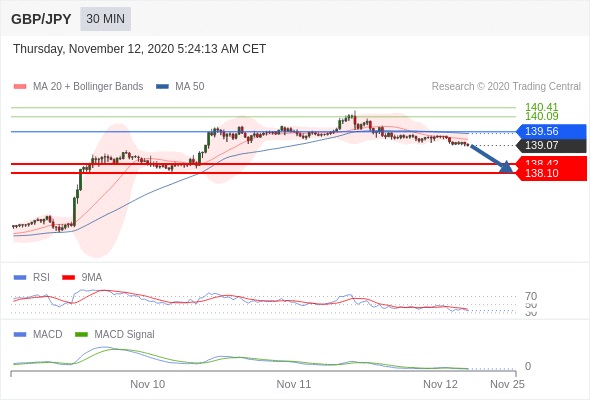Click the blue MACD legend swatch
Screen dimensions: 590x400
coord(20,334)
